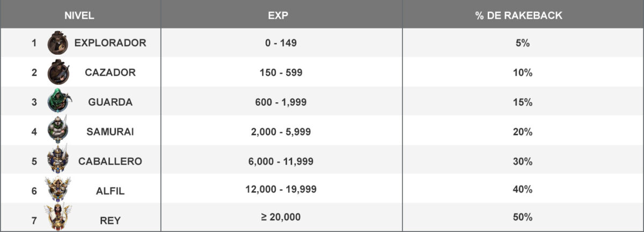Select the Rey level badge icon
Screen dimensions: 644x232
click(x=58, y=218)
